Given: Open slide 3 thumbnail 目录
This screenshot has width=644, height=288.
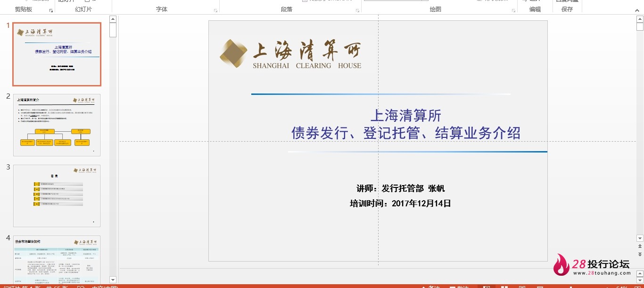Looking at the screenshot, I should (x=57, y=196).
